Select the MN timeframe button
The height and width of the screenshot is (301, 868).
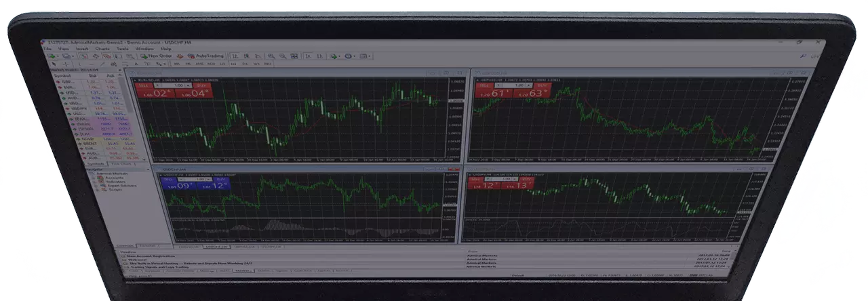click(x=267, y=64)
